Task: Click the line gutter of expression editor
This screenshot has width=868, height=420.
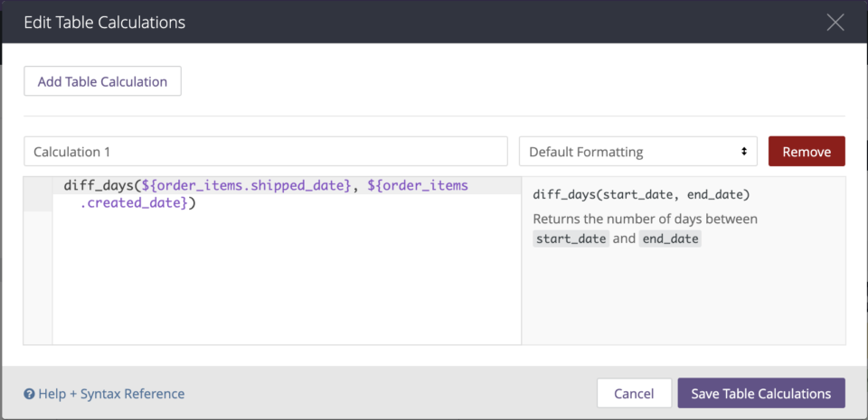Action: (38, 261)
